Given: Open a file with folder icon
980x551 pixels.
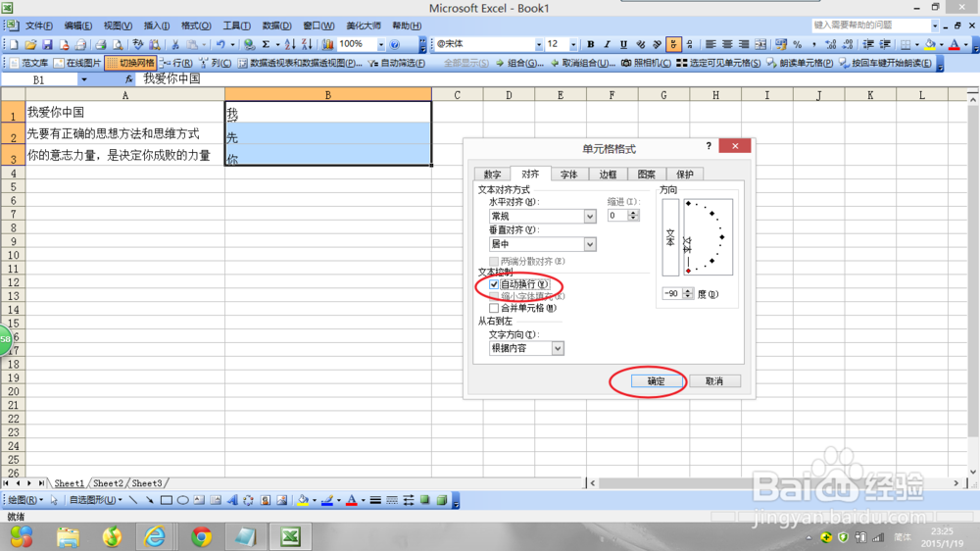Looking at the screenshot, I should pyautogui.click(x=30, y=44).
